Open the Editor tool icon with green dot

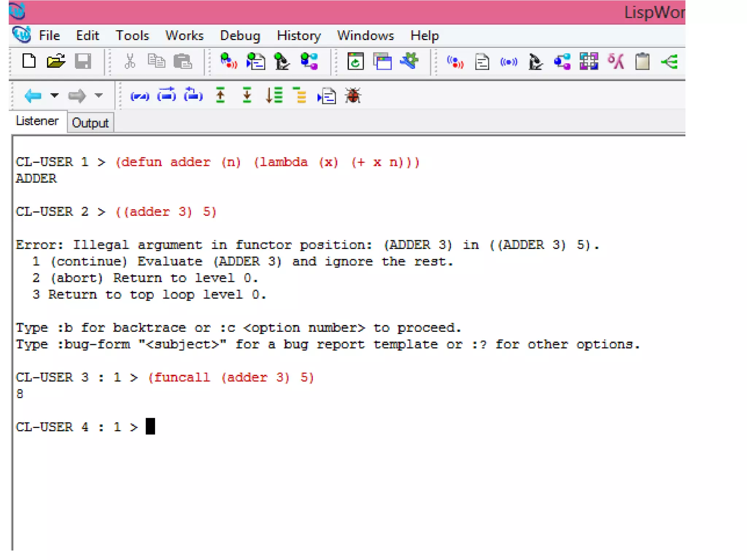(x=256, y=61)
